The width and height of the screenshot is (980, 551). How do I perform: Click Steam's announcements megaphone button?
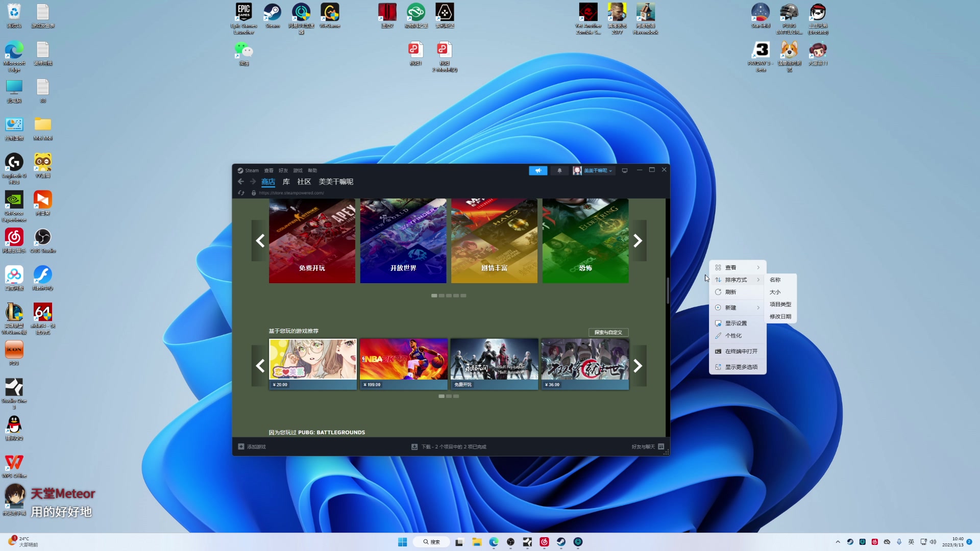[x=538, y=170]
